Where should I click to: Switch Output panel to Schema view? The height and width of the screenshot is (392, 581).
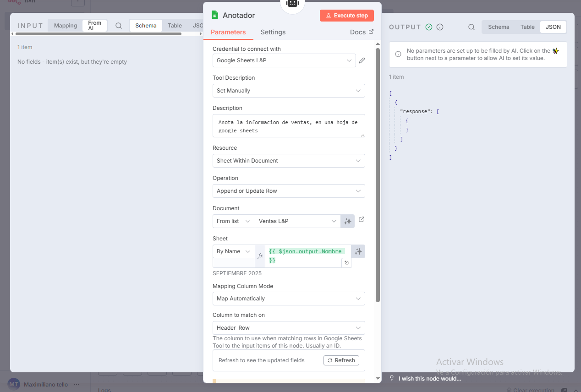click(499, 27)
